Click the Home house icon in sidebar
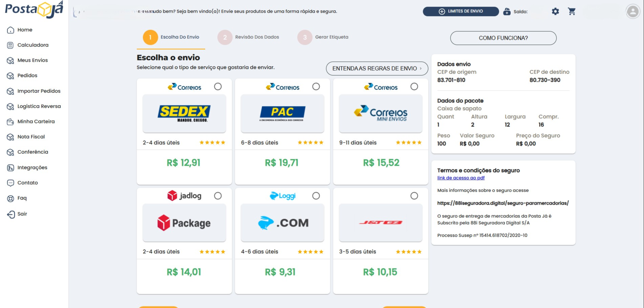 10,30
